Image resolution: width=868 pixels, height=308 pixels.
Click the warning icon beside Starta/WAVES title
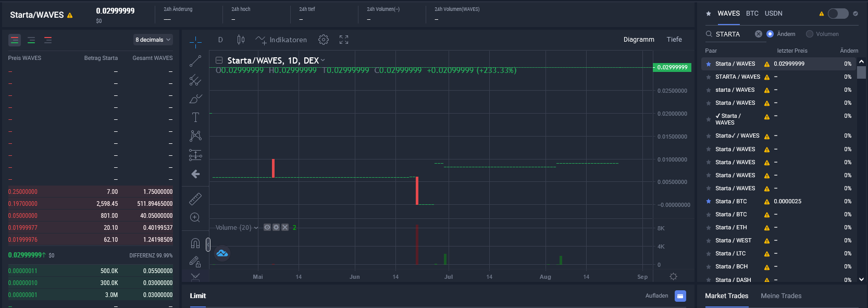pos(70,16)
